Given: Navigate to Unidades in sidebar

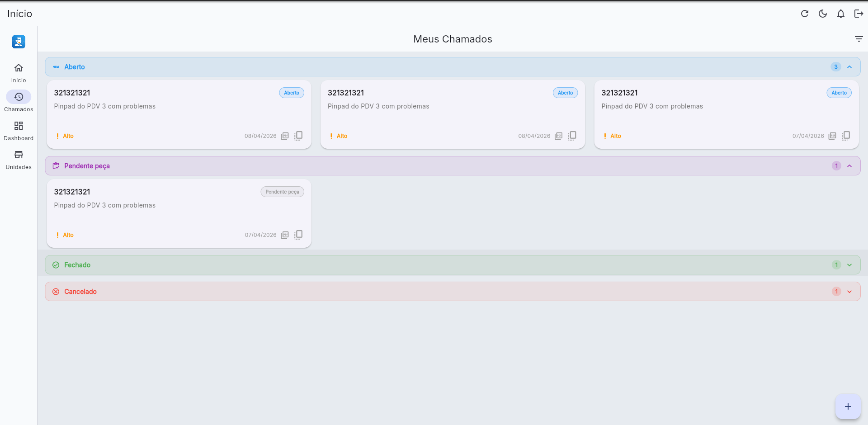Looking at the screenshot, I should tap(19, 159).
